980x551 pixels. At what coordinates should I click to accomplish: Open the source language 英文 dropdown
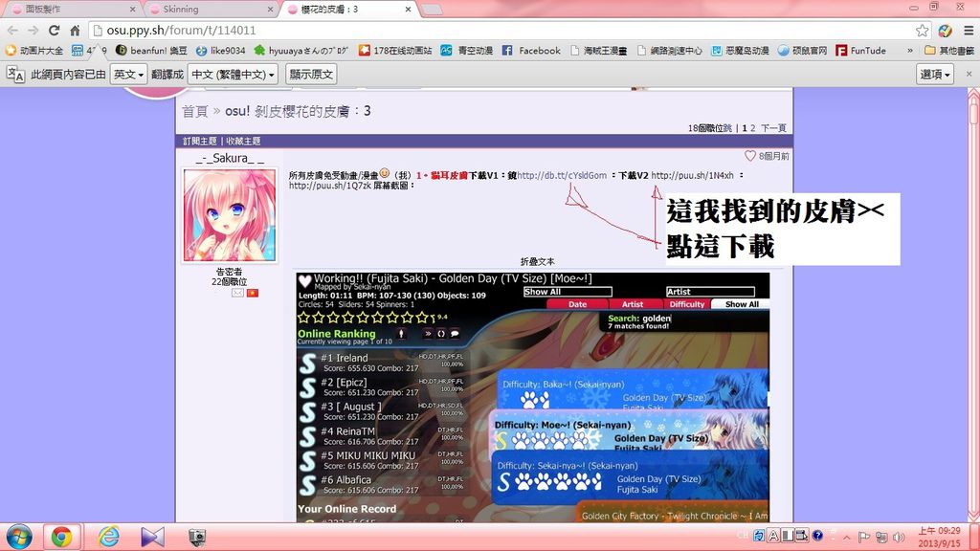click(x=128, y=75)
